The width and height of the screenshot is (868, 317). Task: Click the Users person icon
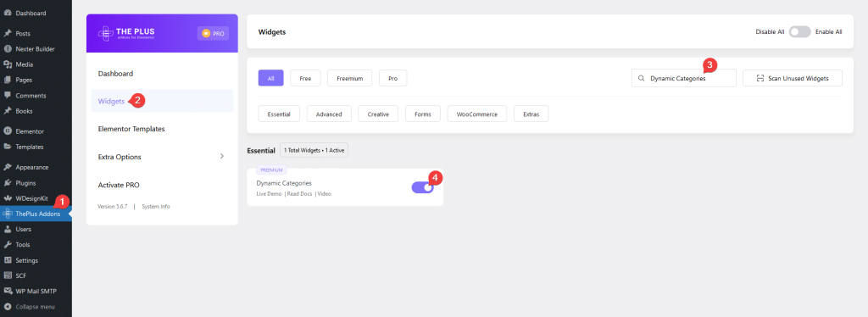pyautogui.click(x=8, y=229)
